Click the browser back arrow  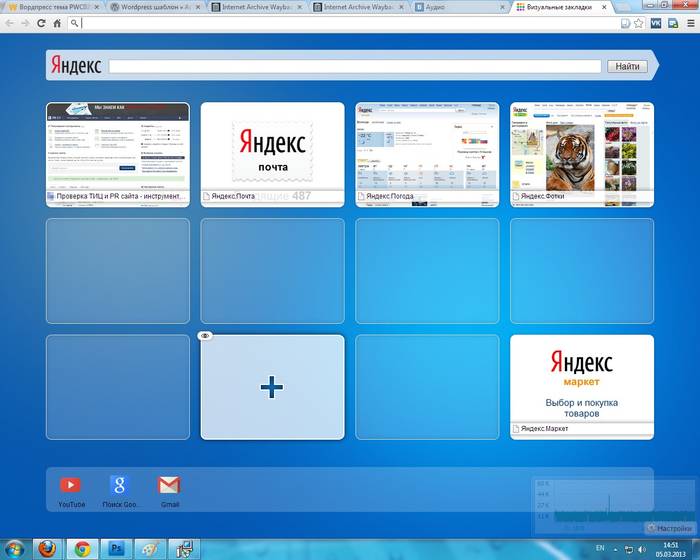point(9,23)
